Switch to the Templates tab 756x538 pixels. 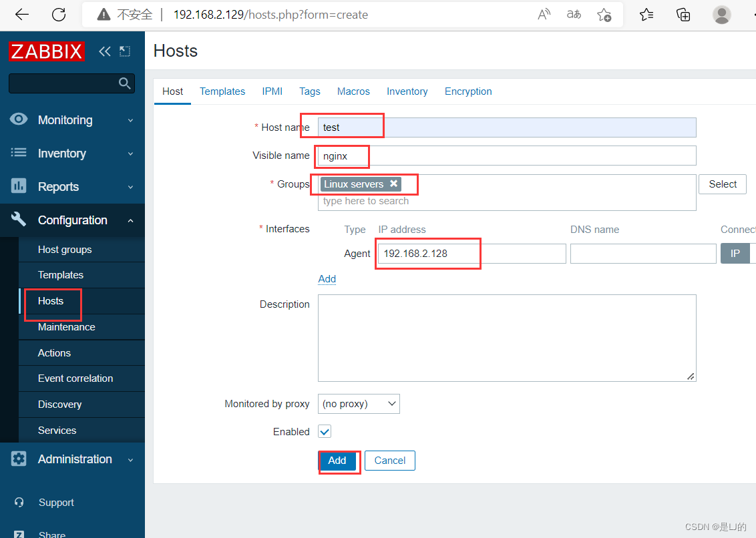(222, 91)
